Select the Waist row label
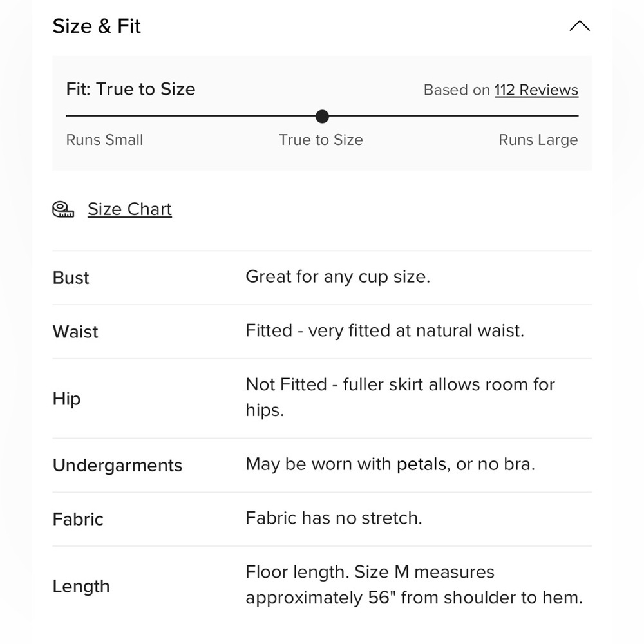Image resolution: width=644 pixels, height=644 pixels. point(75,332)
